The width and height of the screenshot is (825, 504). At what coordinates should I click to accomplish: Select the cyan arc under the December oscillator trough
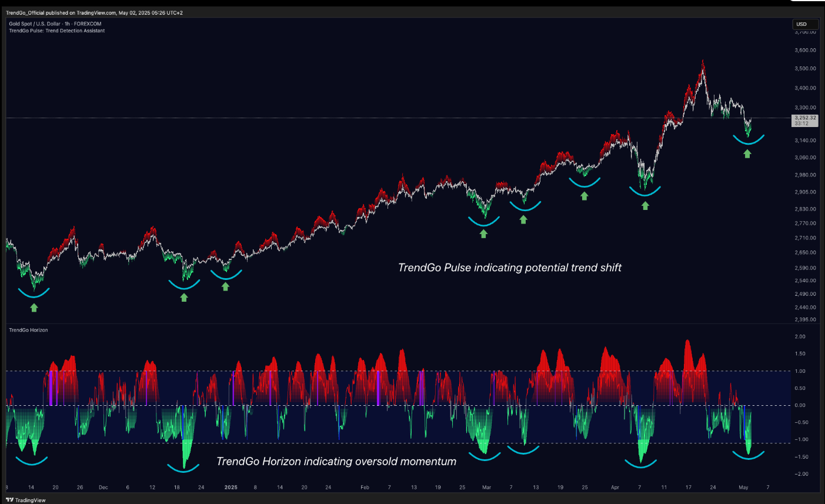(x=183, y=468)
